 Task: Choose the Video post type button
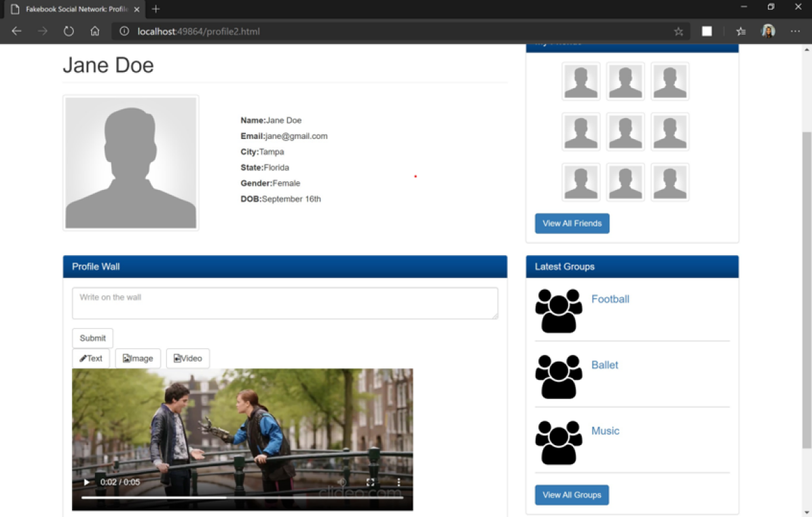click(188, 358)
